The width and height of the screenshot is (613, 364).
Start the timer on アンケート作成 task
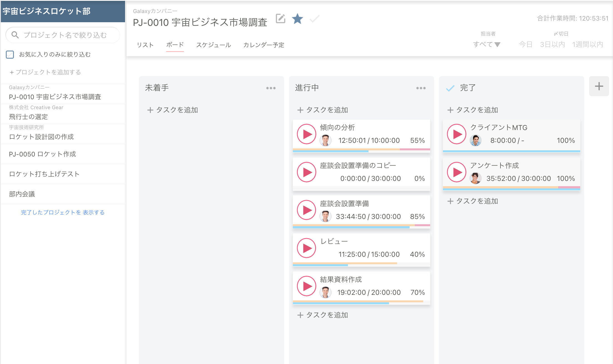coord(457,172)
